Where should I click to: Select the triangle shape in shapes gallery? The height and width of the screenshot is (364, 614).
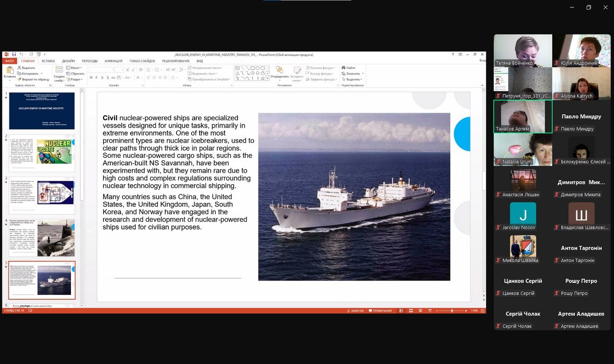point(238,73)
